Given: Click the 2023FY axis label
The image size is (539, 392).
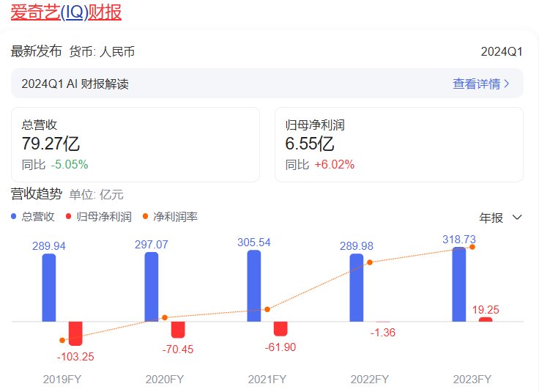Looking at the screenshot, I should 472,380.
